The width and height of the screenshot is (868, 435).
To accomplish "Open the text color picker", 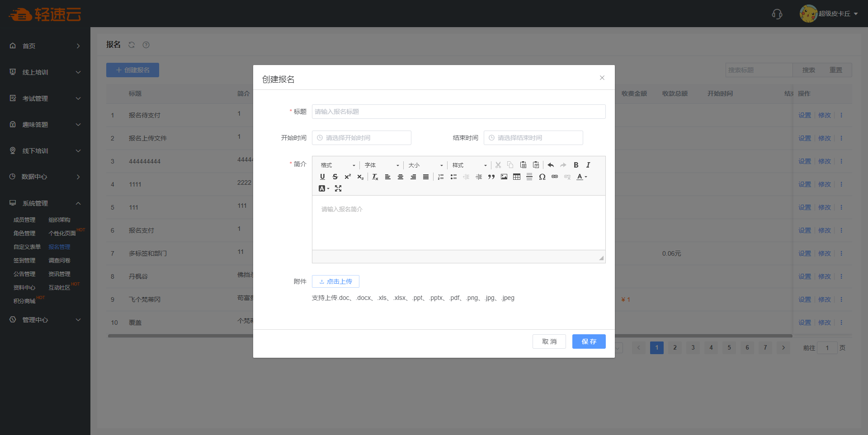I will pyautogui.click(x=581, y=177).
